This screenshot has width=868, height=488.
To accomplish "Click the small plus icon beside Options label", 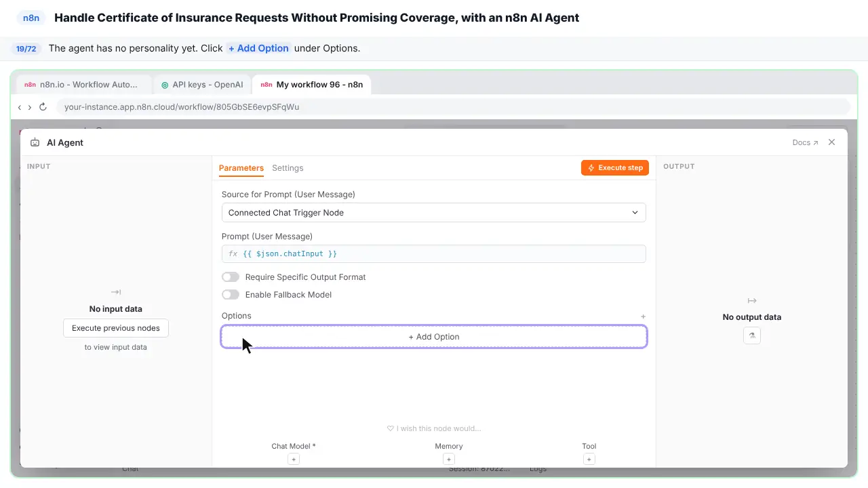I will pyautogui.click(x=644, y=317).
